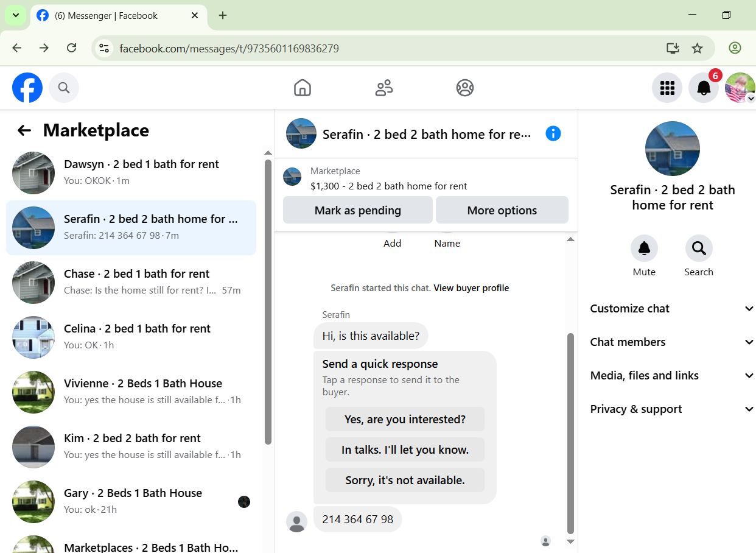
Task: Open the conversation information icon
Action: 553,133
